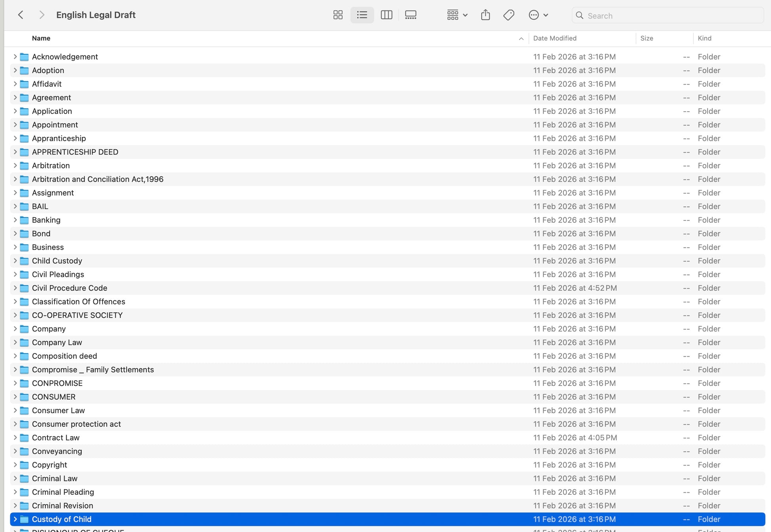The image size is (771, 532).
Task: Go back with the left arrow
Action: pyautogui.click(x=21, y=15)
